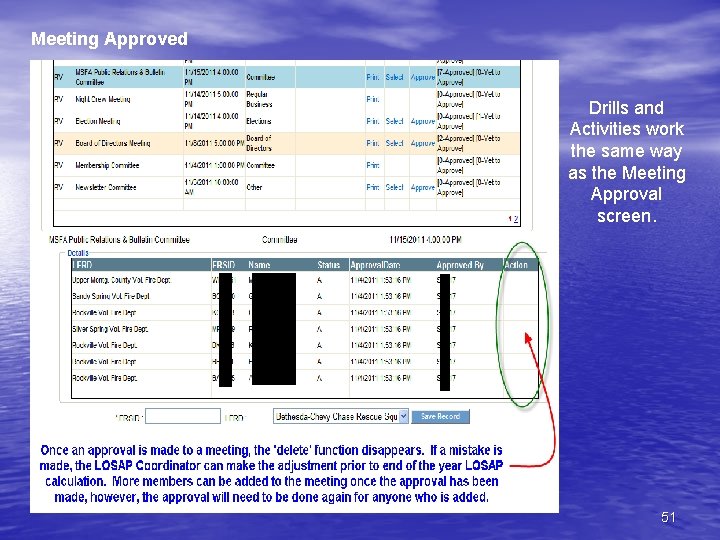Click slide number 51
The image size is (720, 540).
click(668, 518)
